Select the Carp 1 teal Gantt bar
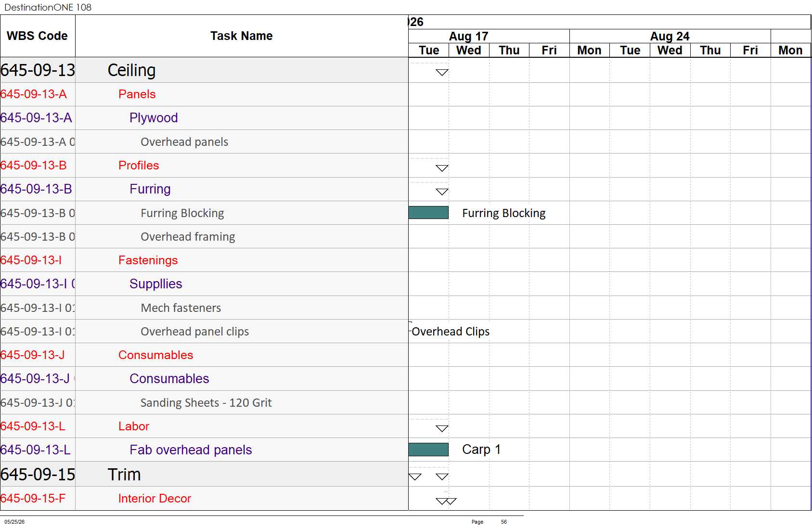This screenshot has width=812, height=528. 428,450
